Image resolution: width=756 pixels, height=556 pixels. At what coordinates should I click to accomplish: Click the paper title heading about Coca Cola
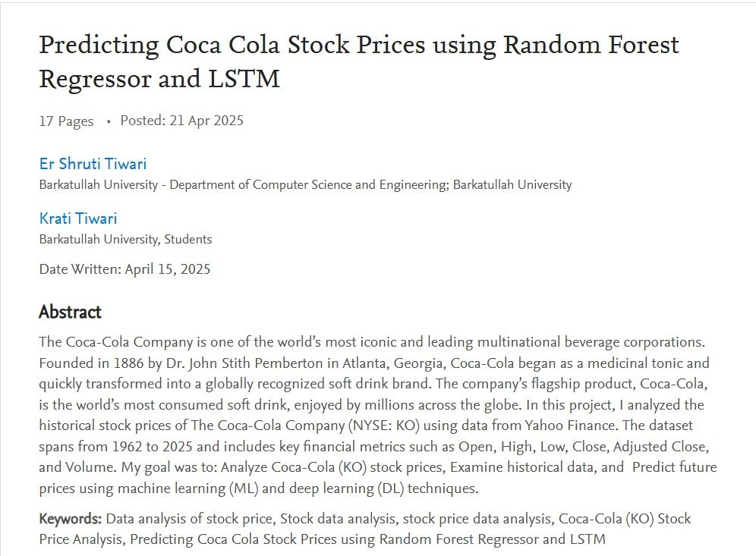359,61
